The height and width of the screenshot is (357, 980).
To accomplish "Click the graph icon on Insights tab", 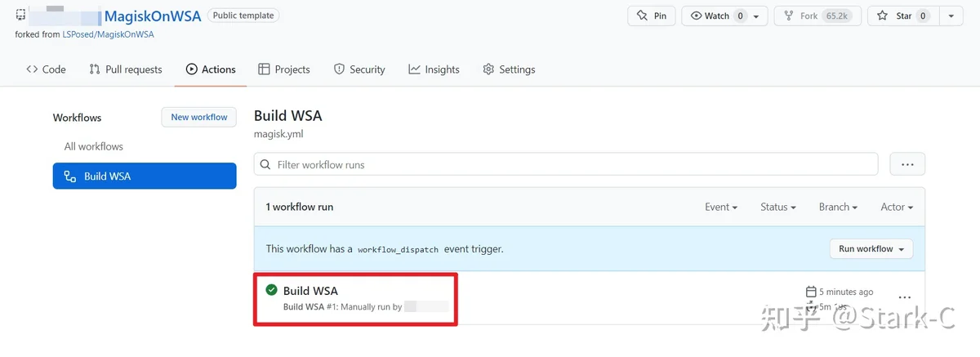I will (415, 69).
